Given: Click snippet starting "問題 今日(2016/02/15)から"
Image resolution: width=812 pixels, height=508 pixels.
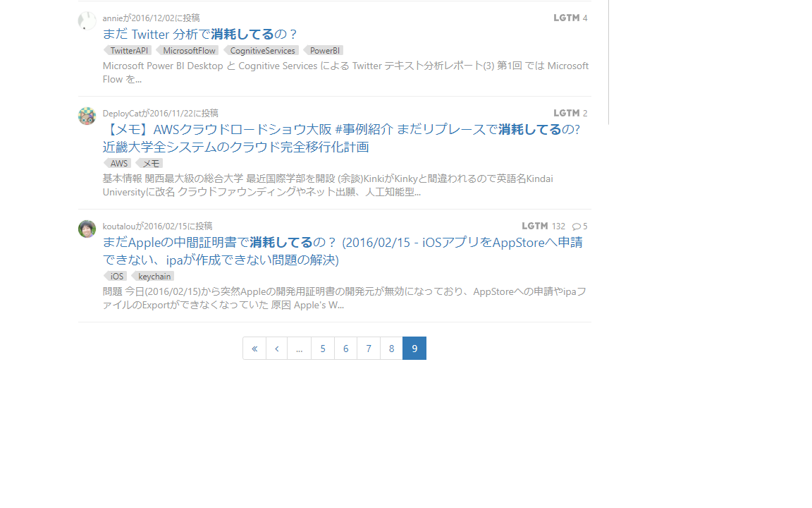Looking at the screenshot, I should [345, 298].
